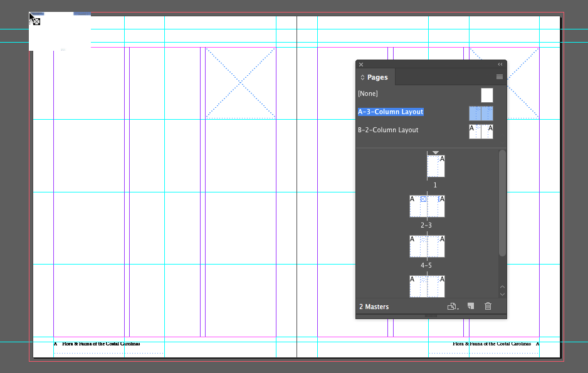This screenshot has height=373, width=588.
Task: Click the [None] master blank thumbnail
Action: click(x=486, y=95)
